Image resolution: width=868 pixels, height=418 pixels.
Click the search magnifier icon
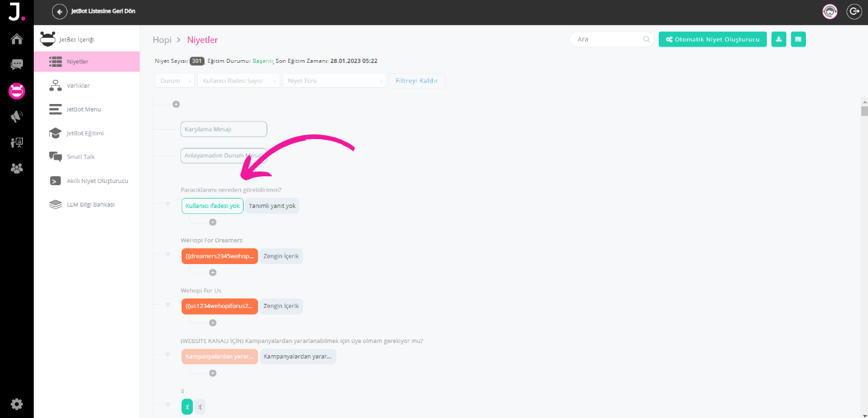coord(646,39)
